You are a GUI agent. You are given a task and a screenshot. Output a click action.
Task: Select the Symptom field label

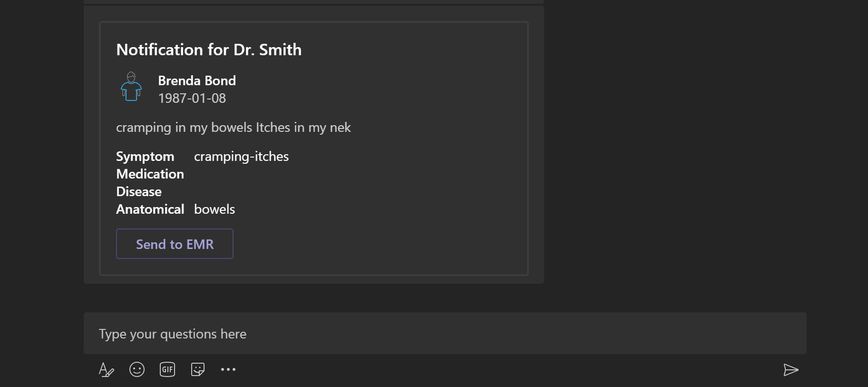coord(145,156)
